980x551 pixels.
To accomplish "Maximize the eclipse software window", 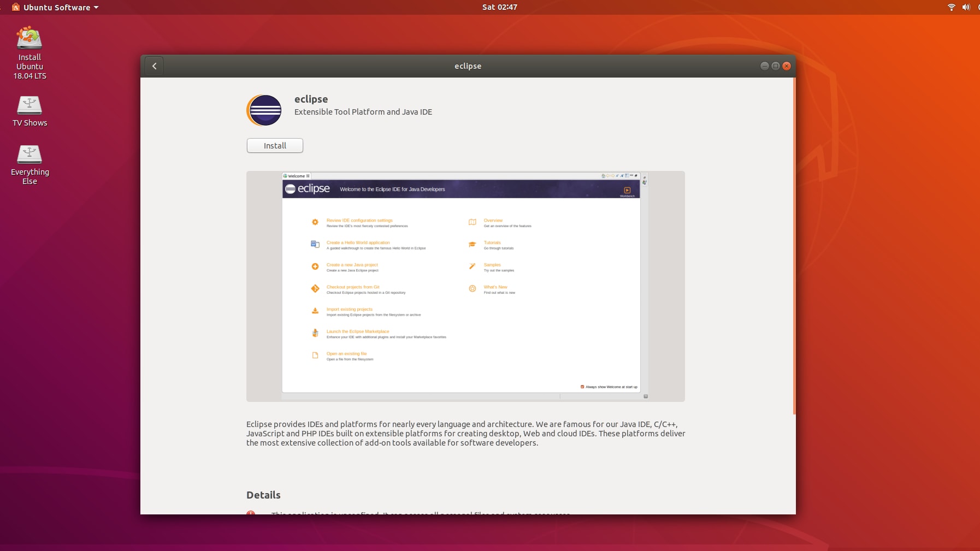I will click(x=775, y=66).
